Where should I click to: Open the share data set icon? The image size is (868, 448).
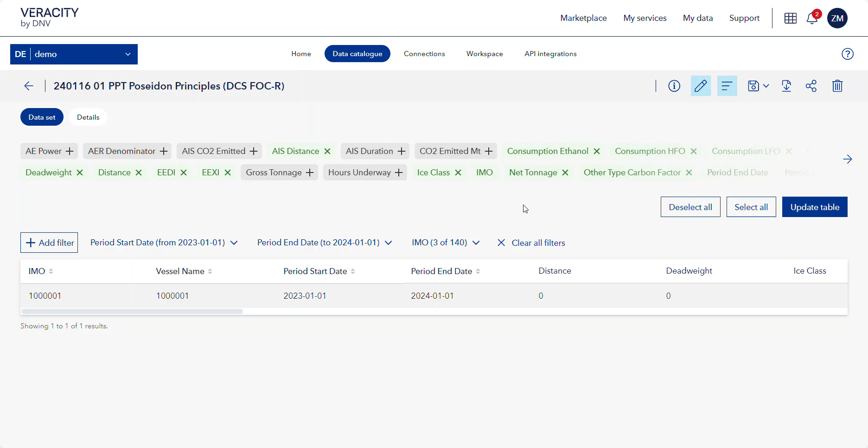click(811, 86)
